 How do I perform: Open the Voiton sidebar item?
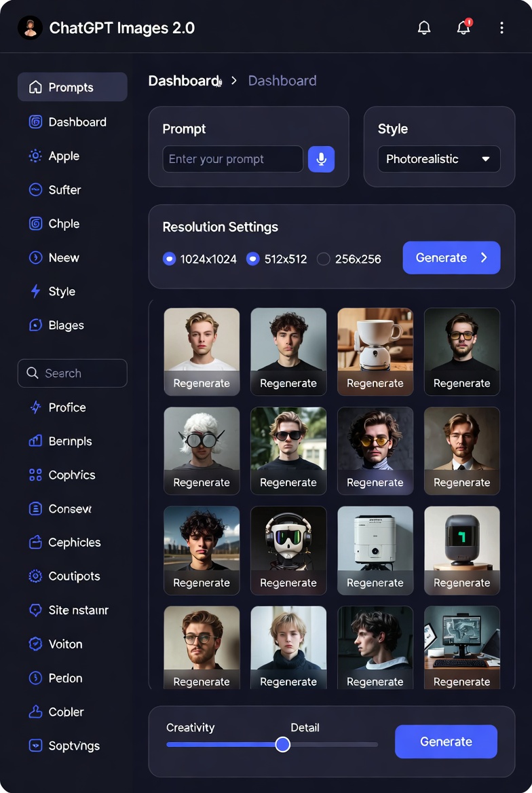pyautogui.click(x=73, y=644)
